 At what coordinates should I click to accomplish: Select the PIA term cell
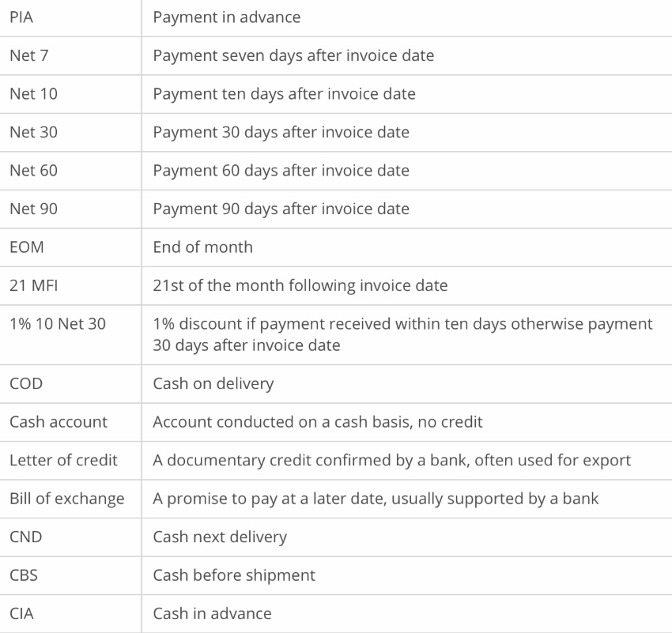[x=21, y=17]
